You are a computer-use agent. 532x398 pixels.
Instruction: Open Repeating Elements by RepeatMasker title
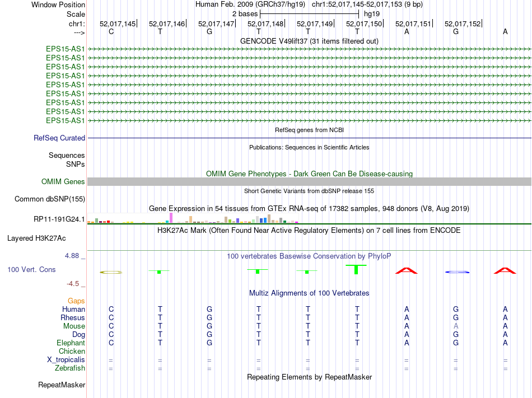(309, 377)
